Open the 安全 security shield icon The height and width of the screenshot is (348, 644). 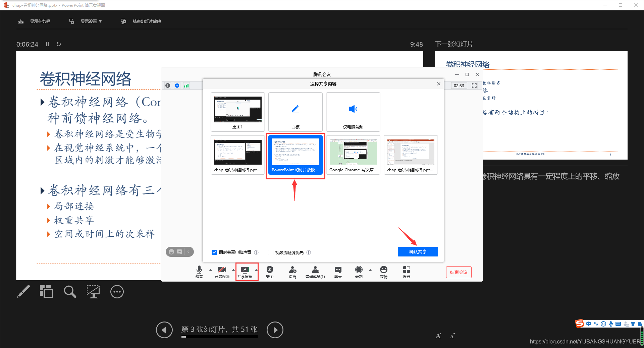(270, 272)
